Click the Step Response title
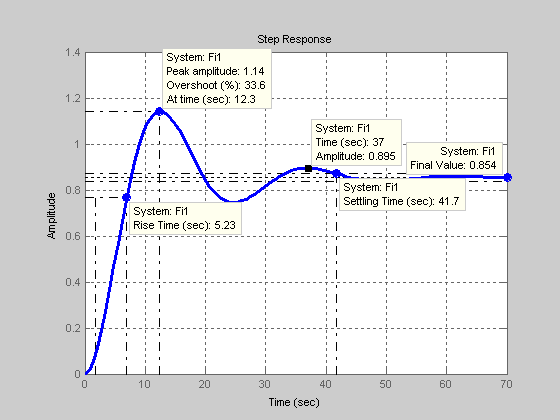This screenshot has height=420, width=560. [294, 39]
